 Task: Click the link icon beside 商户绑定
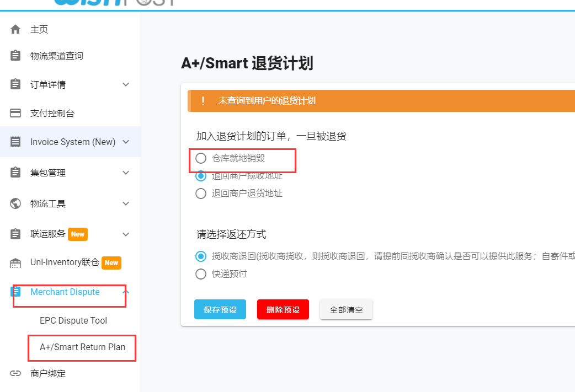coord(15,373)
